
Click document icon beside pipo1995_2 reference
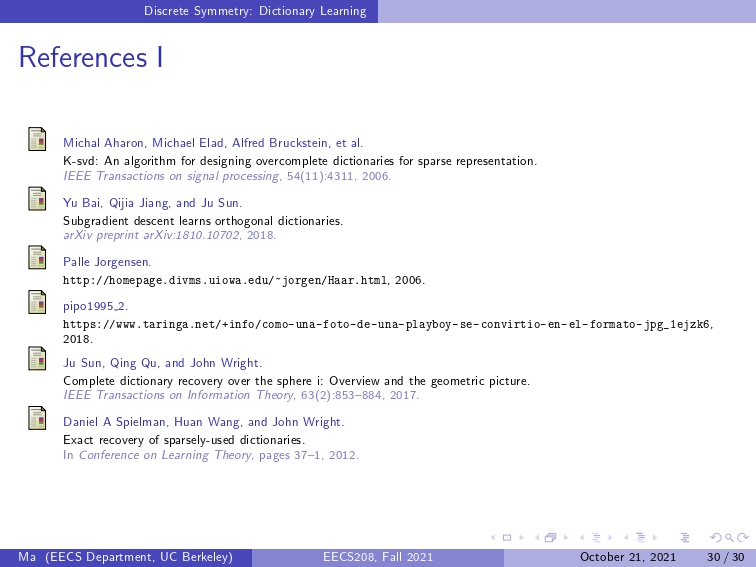click(37, 302)
